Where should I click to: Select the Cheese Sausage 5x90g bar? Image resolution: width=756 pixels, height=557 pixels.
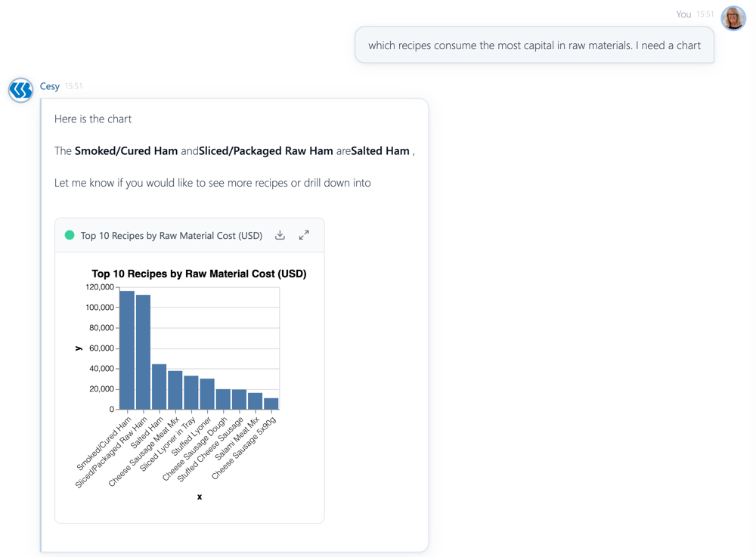(271, 404)
